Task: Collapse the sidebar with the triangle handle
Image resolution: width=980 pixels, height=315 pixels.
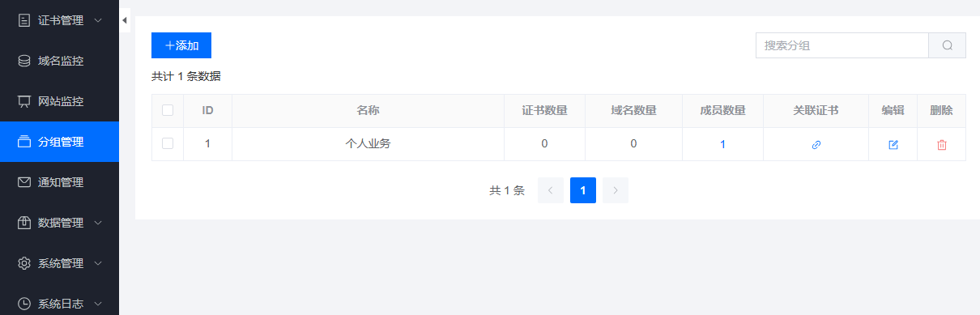Action: 125,20
